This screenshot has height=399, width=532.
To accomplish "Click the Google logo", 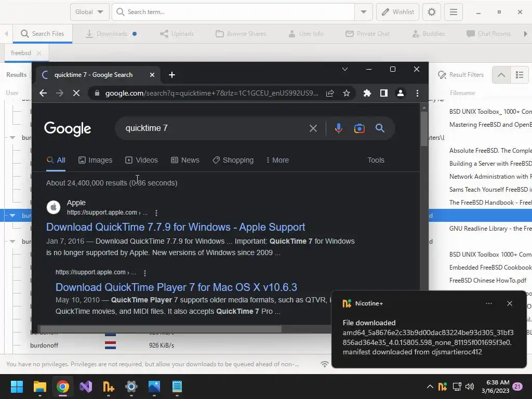I will point(68,129).
